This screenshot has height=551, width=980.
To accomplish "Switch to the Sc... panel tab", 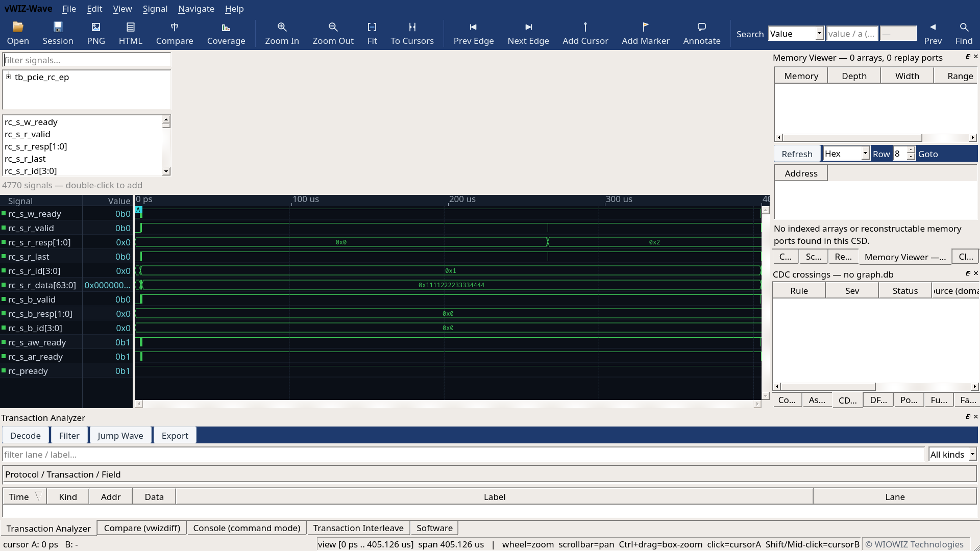I will [813, 257].
